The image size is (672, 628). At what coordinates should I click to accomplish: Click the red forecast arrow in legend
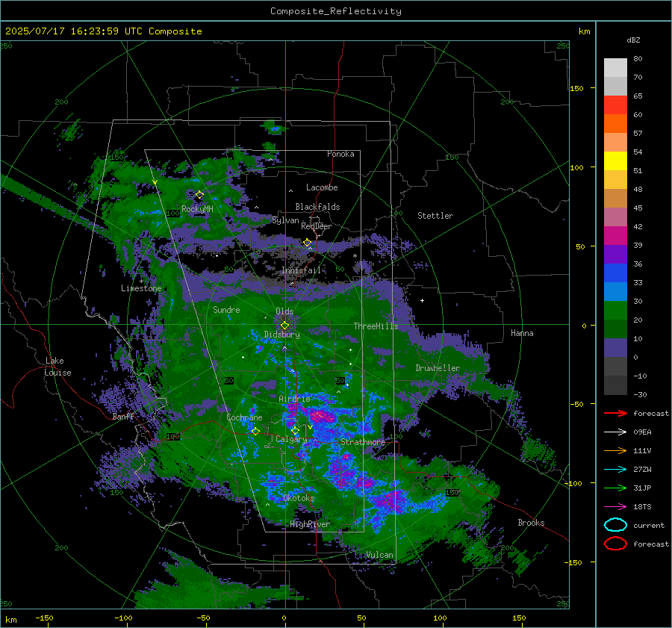pyautogui.click(x=615, y=413)
